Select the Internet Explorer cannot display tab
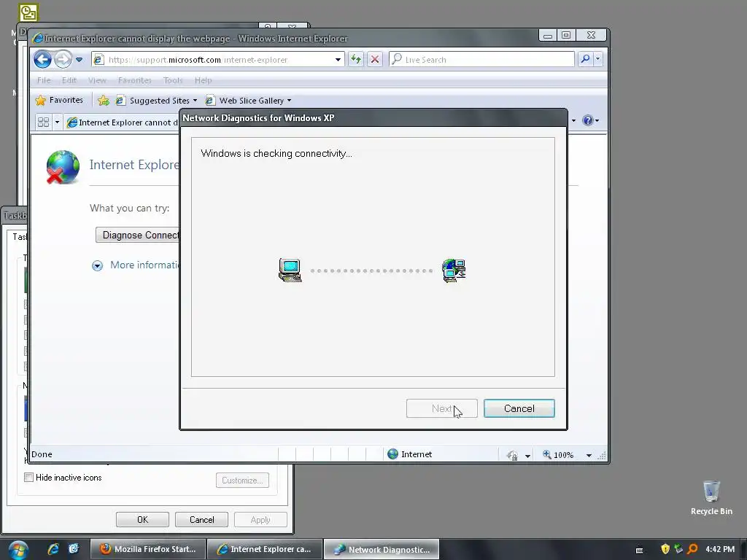 [x=122, y=122]
